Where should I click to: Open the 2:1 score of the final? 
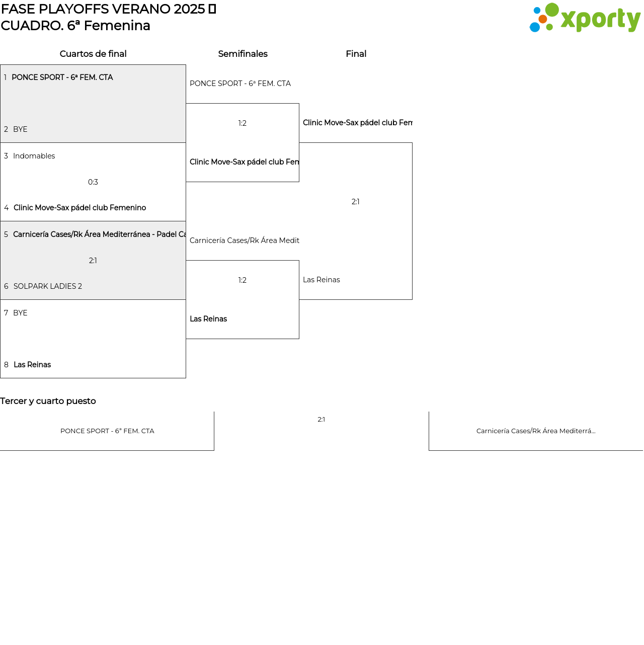tap(356, 202)
